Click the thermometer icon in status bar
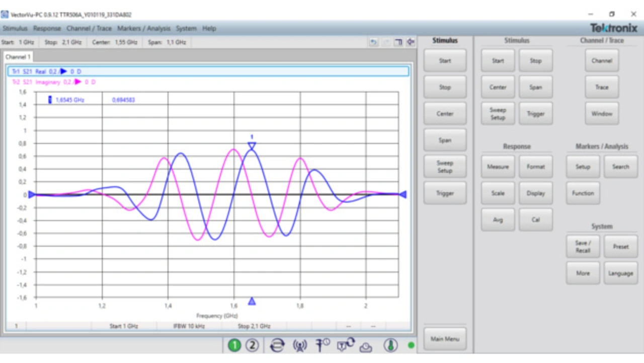644x363 pixels. [390, 345]
